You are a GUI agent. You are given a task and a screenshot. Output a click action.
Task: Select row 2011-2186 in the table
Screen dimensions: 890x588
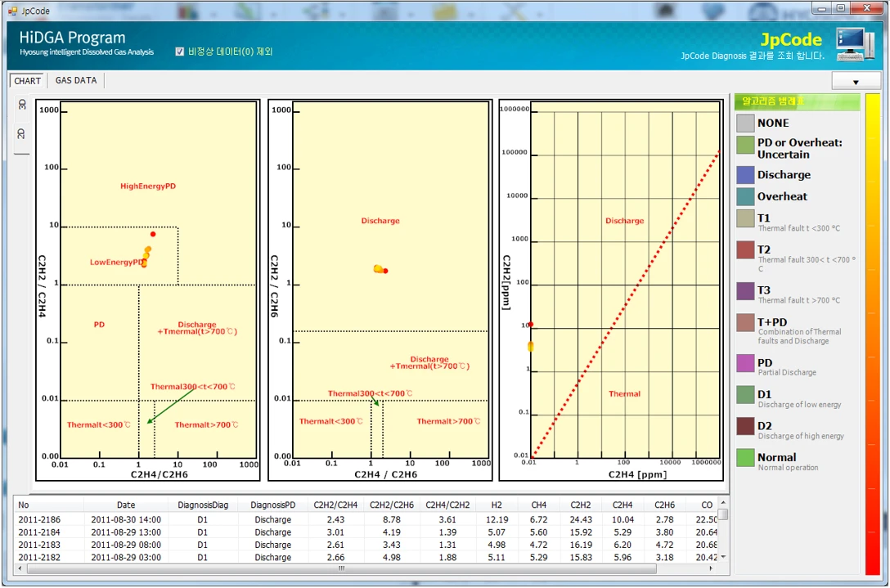(366, 519)
